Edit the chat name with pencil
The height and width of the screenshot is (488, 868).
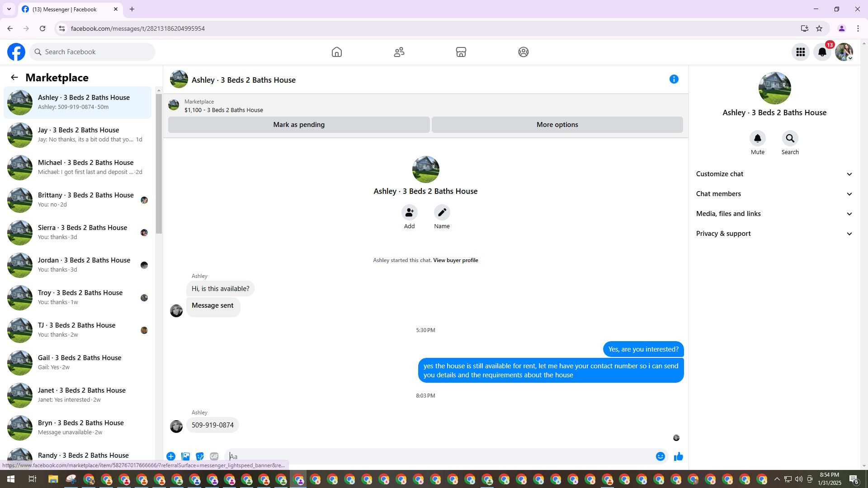pyautogui.click(x=442, y=212)
